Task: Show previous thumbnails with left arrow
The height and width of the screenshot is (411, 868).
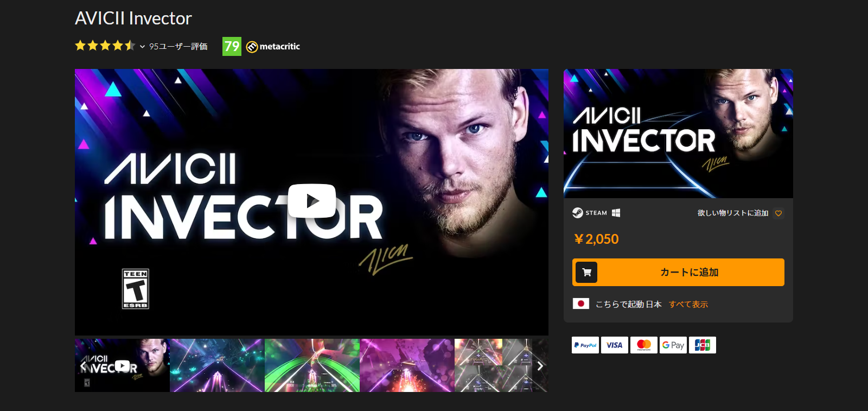Action: pyautogui.click(x=83, y=366)
